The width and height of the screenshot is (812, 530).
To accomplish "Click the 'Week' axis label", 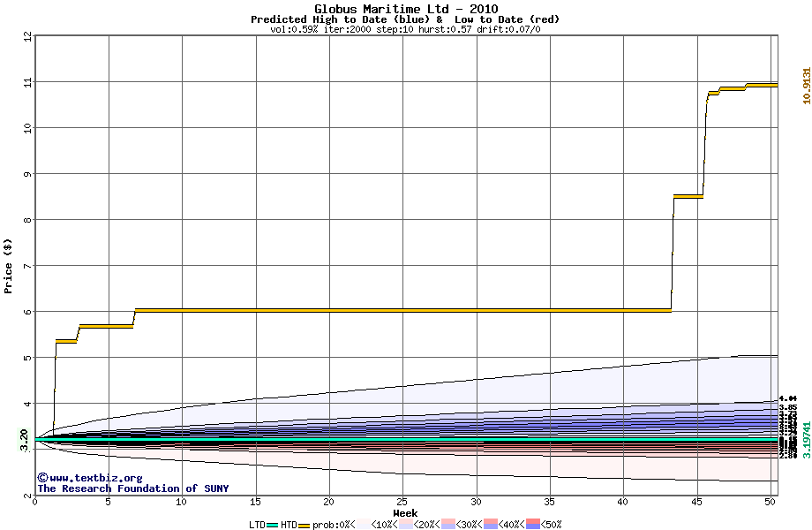I will tap(405, 513).
